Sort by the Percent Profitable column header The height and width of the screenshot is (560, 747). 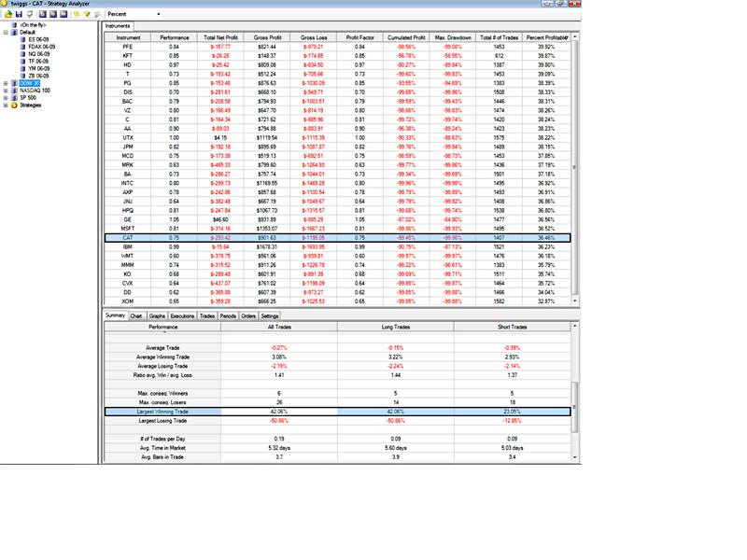[546, 37]
